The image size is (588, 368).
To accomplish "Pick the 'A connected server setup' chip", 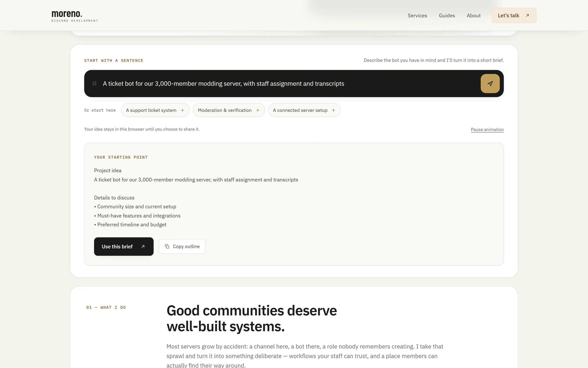I will 304,110.
